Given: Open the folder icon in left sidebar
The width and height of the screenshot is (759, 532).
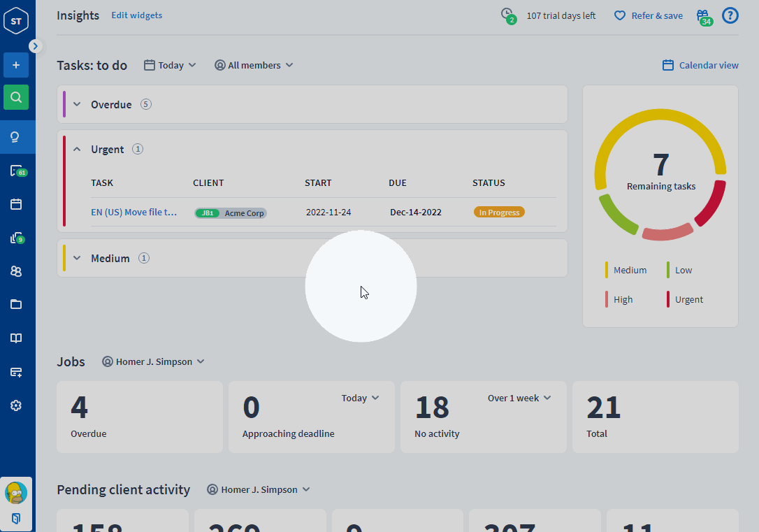Looking at the screenshot, I should point(16,304).
